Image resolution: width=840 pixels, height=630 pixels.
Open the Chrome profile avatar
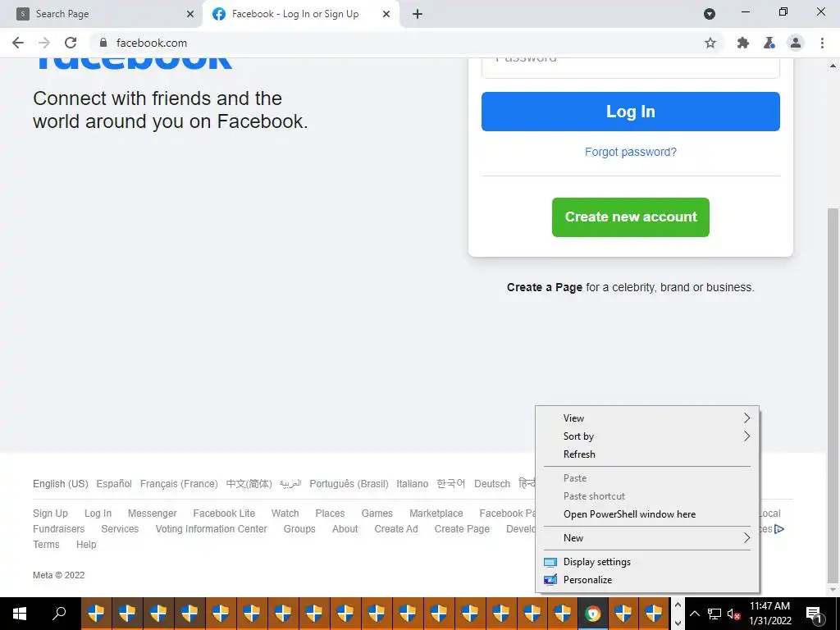tap(796, 43)
